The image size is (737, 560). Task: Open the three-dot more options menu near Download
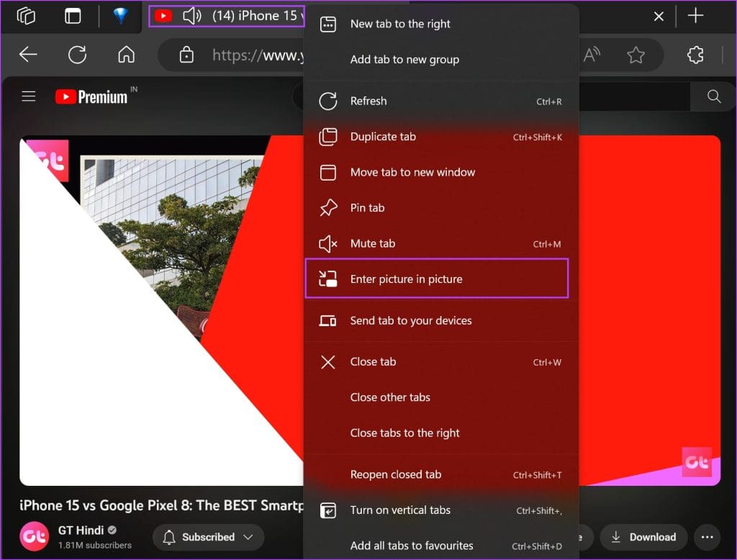[707, 537]
